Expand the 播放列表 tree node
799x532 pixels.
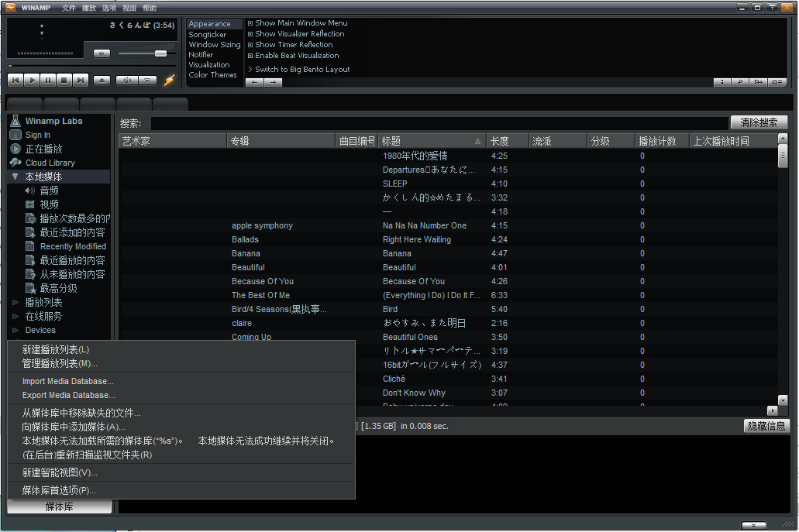pyautogui.click(x=15, y=303)
